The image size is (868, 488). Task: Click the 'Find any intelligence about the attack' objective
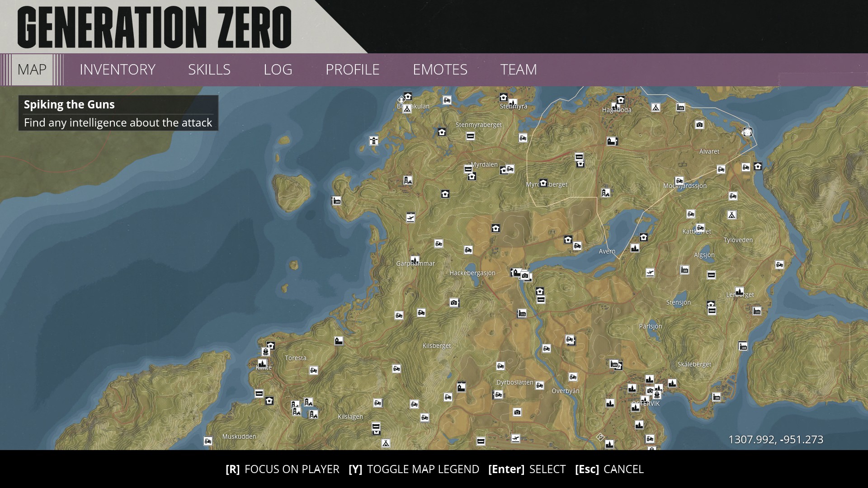click(x=118, y=123)
